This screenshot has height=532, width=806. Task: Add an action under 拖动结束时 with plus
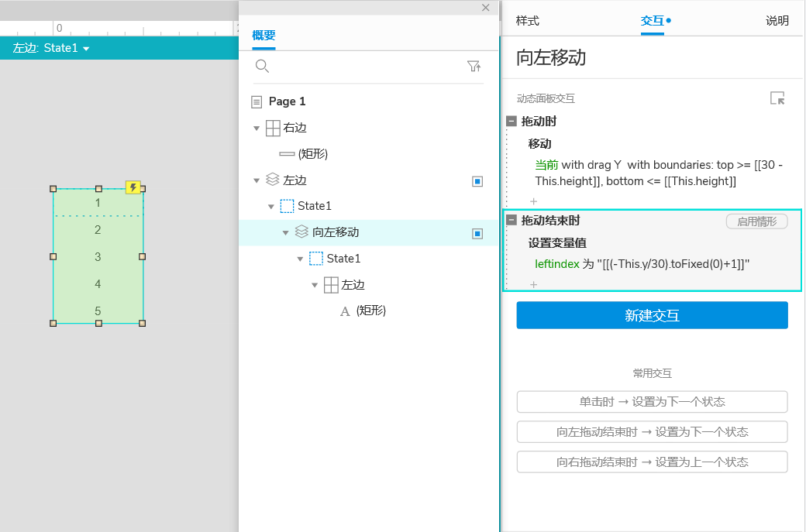[533, 284]
